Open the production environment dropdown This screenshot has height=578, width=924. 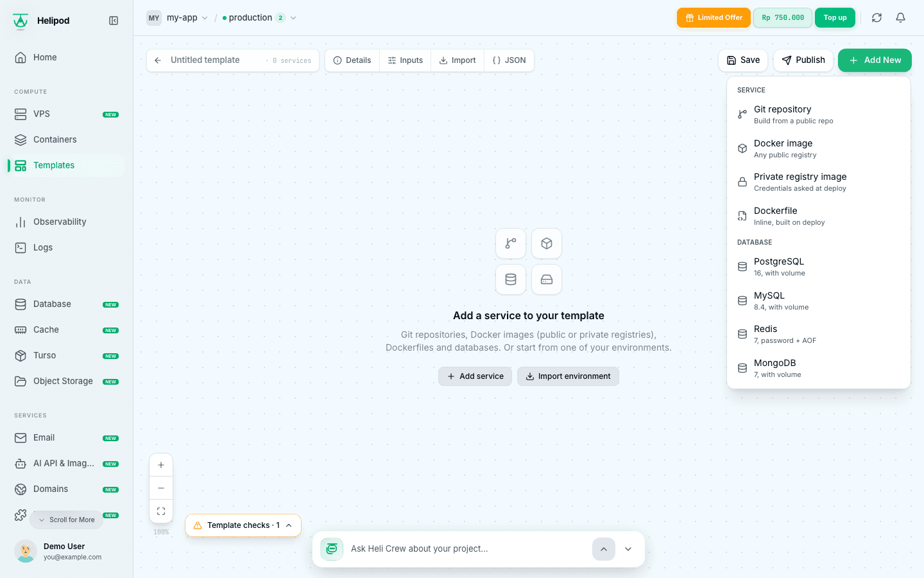(x=259, y=18)
